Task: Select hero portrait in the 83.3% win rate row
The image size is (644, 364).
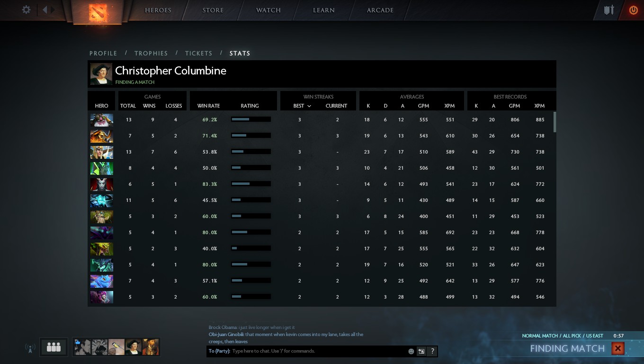Action: [102, 184]
